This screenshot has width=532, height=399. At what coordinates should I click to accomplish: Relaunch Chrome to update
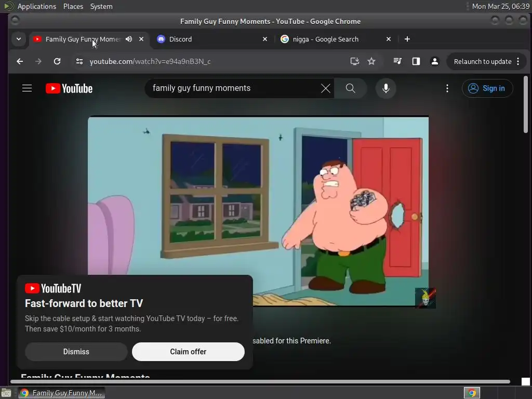[483, 62]
